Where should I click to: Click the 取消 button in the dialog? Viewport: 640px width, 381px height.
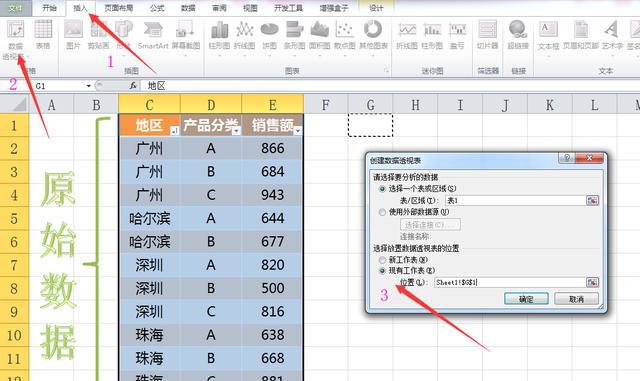(576, 299)
